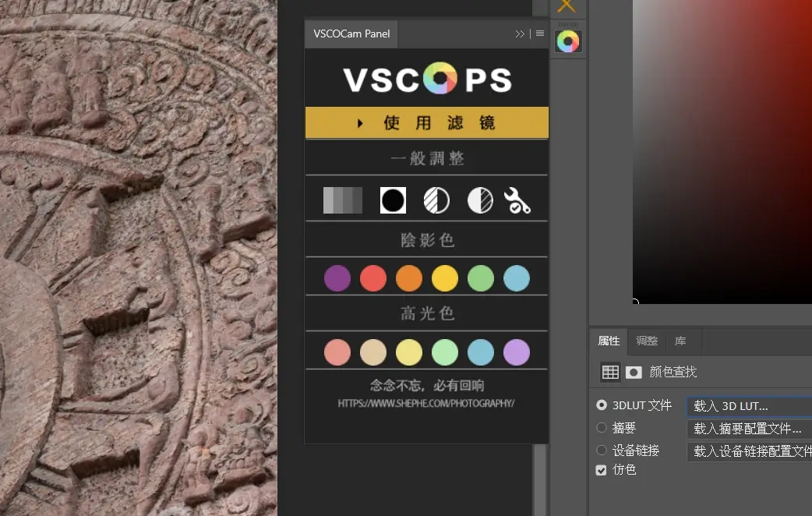The height and width of the screenshot is (516, 812).
Task: Click the black circle vignette icon
Action: (x=393, y=200)
